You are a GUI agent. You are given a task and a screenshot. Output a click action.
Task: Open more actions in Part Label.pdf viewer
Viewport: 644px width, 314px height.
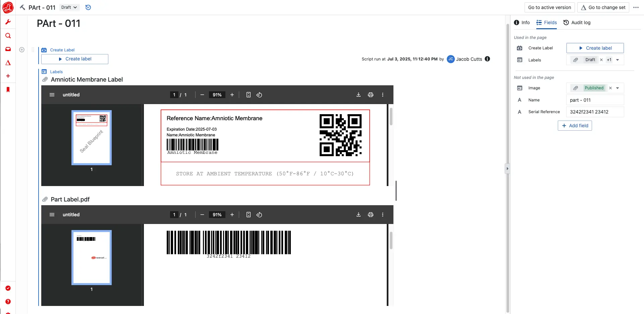pyautogui.click(x=383, y=215)
